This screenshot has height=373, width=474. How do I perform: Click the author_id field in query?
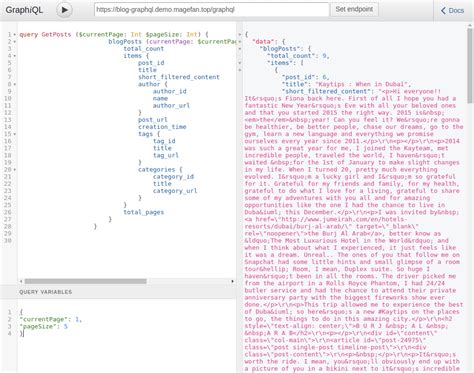(x=170, y=91)
